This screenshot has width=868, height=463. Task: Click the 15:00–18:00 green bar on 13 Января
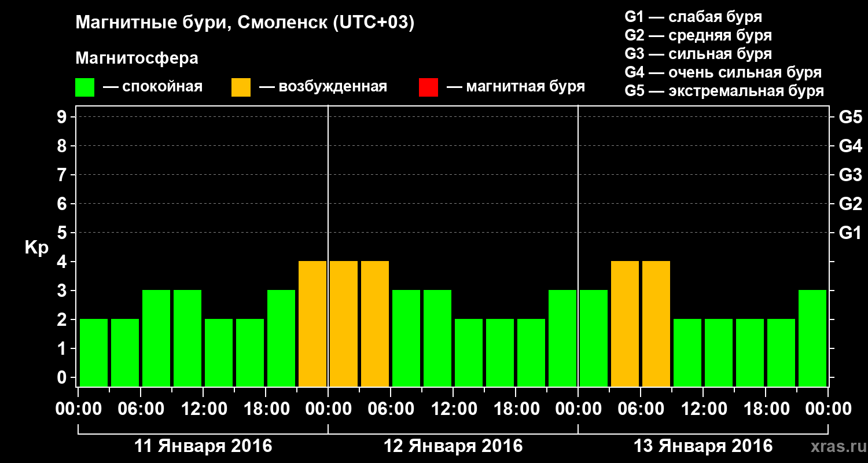[x=750, y=352]
